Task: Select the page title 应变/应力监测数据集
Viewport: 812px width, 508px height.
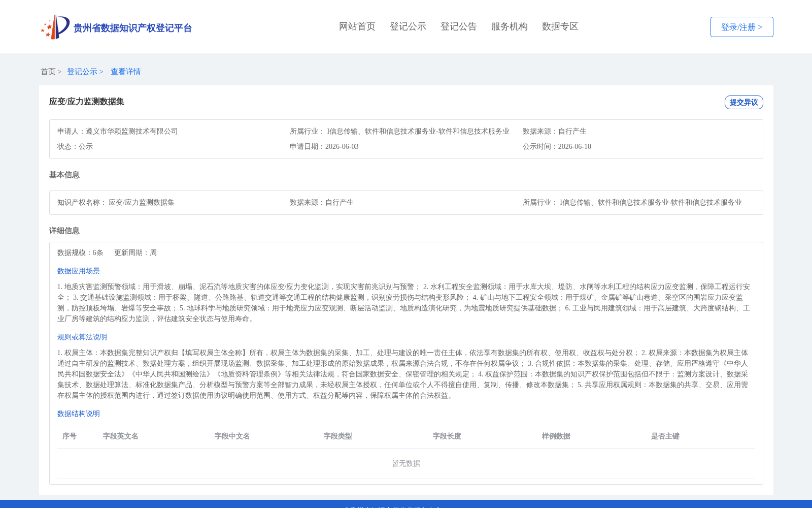Action: pos(87,102)
